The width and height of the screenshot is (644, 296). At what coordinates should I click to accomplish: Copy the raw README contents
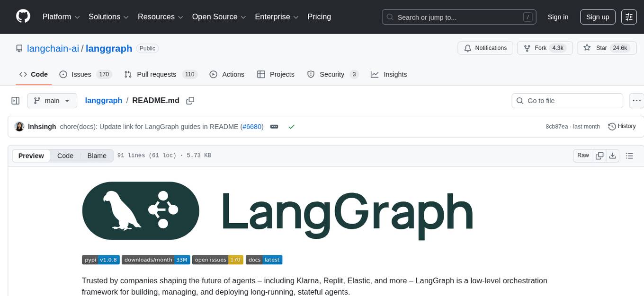(x=599, y=155)
